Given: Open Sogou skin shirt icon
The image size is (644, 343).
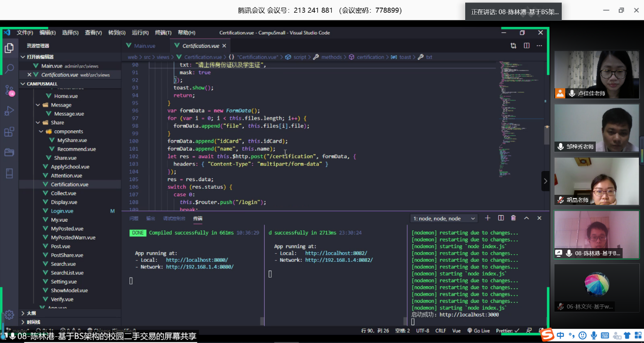Looking at the screenshot, I should coord(627,335).
